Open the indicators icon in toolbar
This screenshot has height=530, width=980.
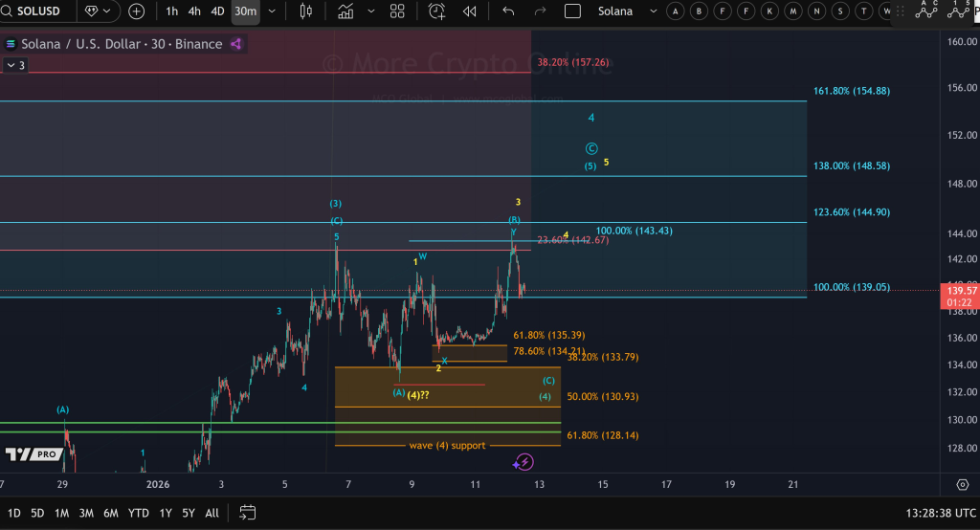click(x=344, y=11)
